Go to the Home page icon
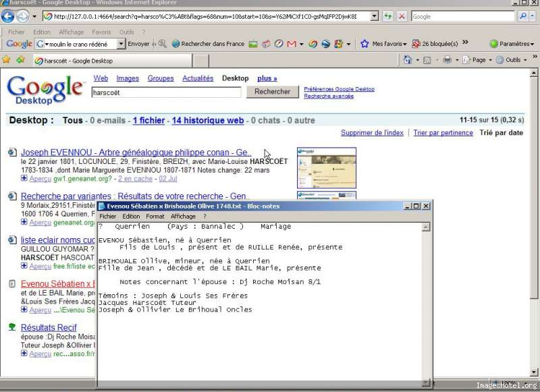 click(x=408, y=60)
